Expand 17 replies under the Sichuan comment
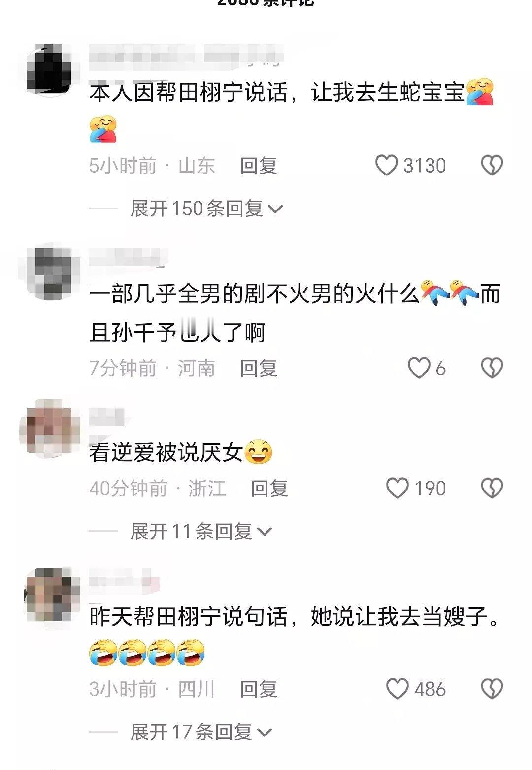Screen dimensions: 532x770 point(201,732)
